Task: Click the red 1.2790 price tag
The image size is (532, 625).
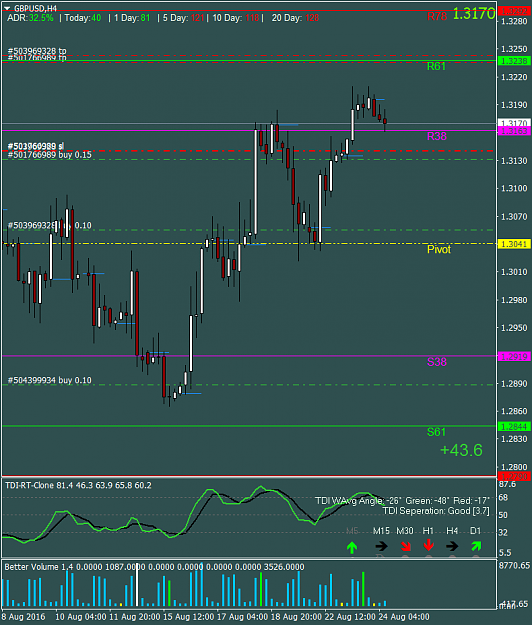Action: pyautogui.click(x=514, y=476)
